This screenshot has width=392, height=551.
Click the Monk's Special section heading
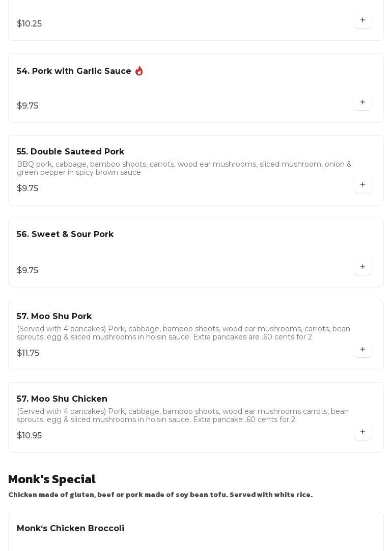[52, 480]
